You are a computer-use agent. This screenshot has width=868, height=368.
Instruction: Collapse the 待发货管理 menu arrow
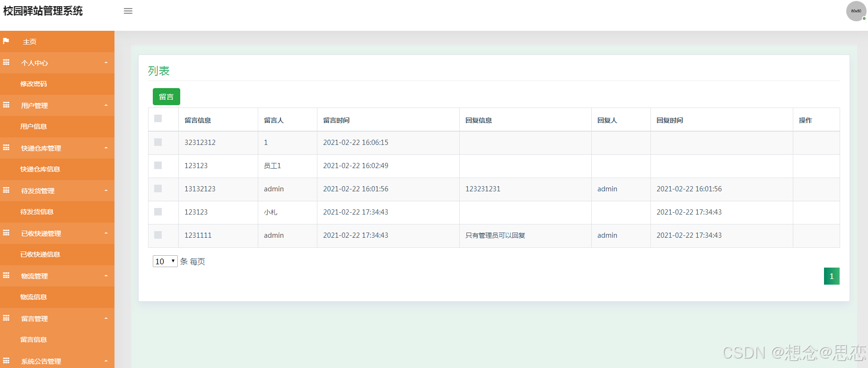[x=106, y=190]
